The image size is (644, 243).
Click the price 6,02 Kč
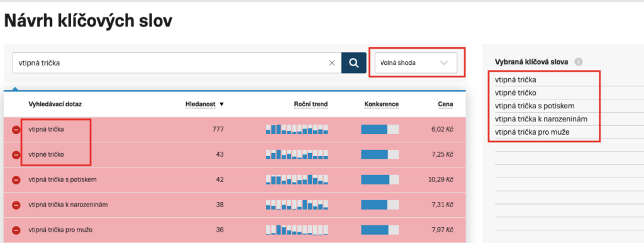coord(442,130)
